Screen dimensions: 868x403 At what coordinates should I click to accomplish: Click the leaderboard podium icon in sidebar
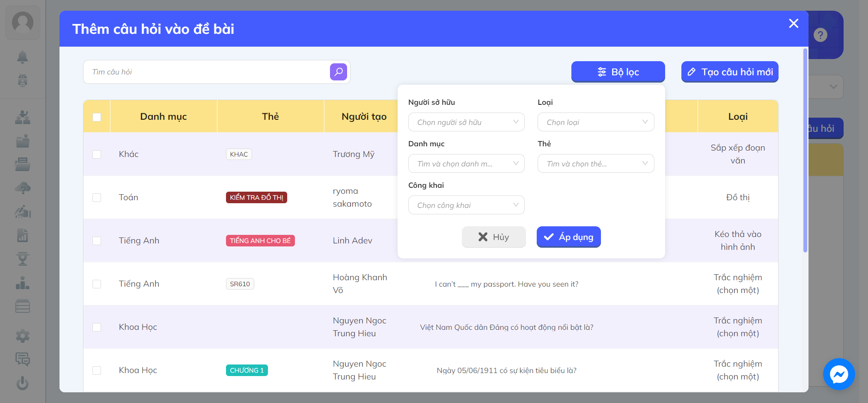click(23, 283)
